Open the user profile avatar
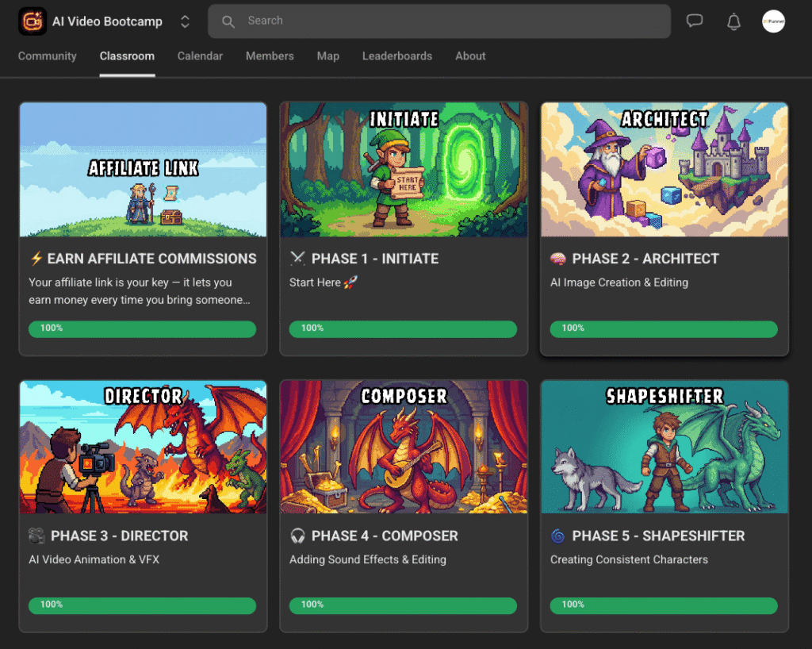This screenshot has height=649, width=812. click(773, 21)
